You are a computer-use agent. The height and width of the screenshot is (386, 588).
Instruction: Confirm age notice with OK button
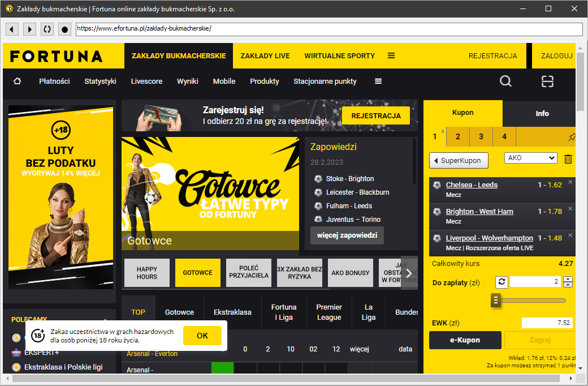pos(202,336)
